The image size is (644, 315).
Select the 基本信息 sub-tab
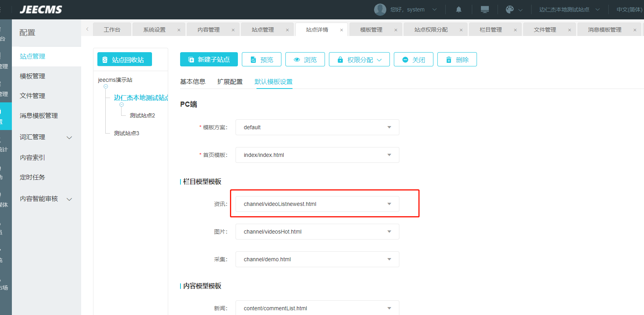click(193, 81)
